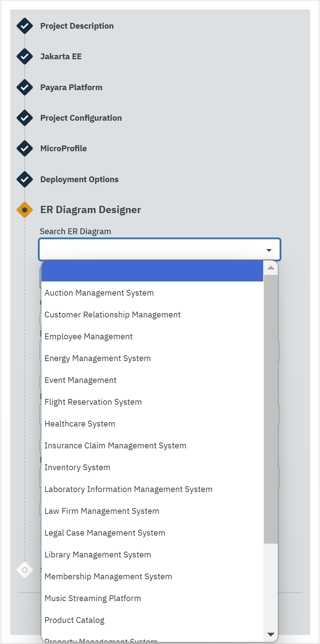Click the MicroProfile completed step icon
Image resolution: width=320 pixels, height=644 pixels.
25,149
